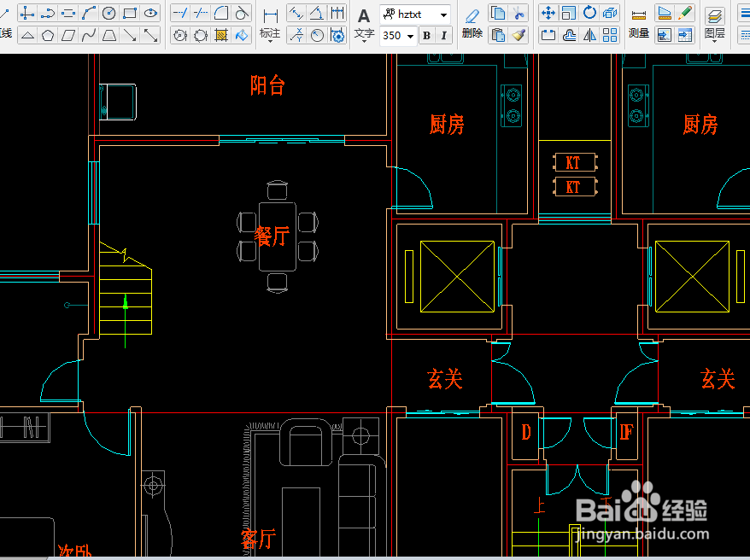Screen dimensions: 750x560
Task: Expand the 图层 dropdown arrow
Action: 715,42
